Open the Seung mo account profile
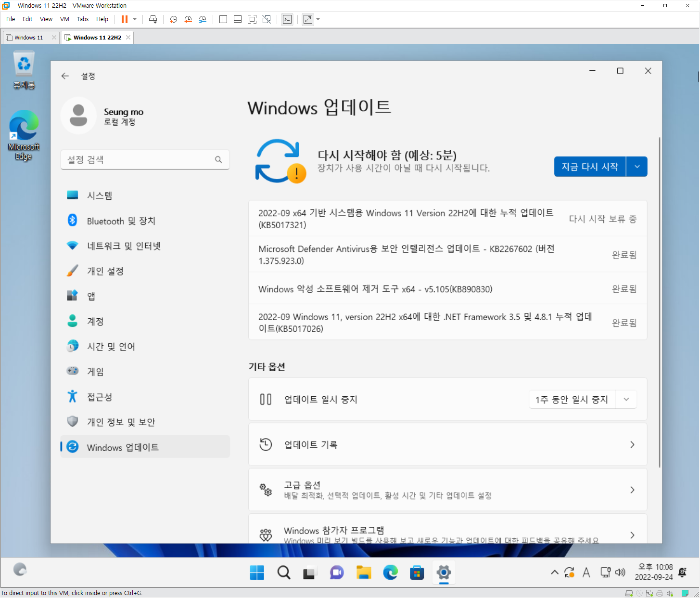This screenshot has width=700, height=598. 102,116
